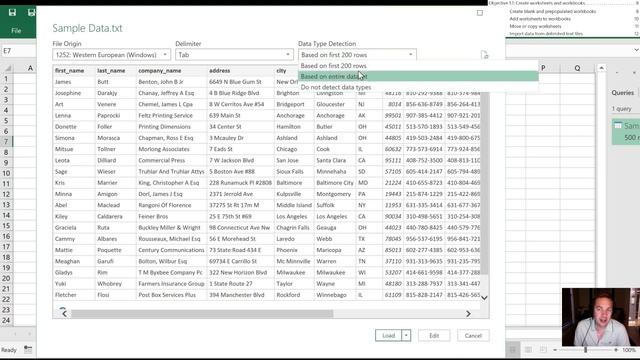Image resolution: width=640 pixels, height=360 pixels.
Task: Select Excel column Q header
Action: tap(577, 68)
